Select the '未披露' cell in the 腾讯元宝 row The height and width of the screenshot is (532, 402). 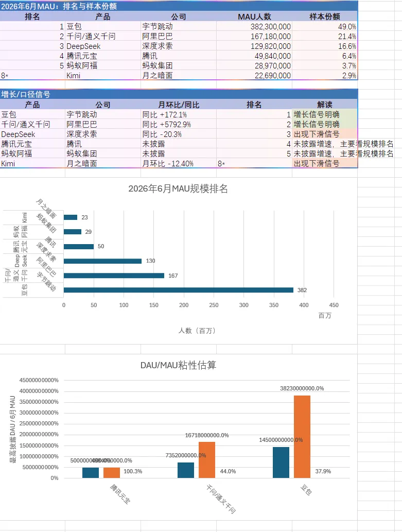point(179,144)
